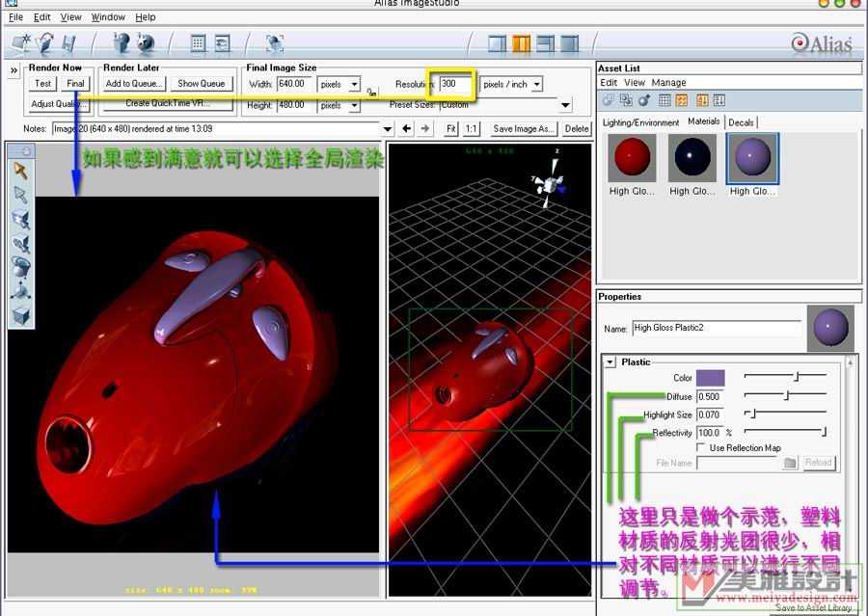Click the question mark help icon
Screen dimensions: 868x616
coord(122,43)
